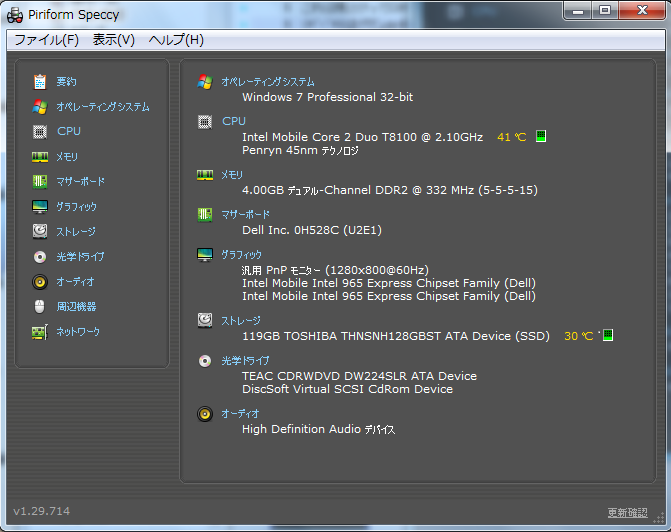Click DiscSoft Virtual SCSI CdRom Device text
The width and height of the screenshot is (671, 532).
[x=347, y=389]
